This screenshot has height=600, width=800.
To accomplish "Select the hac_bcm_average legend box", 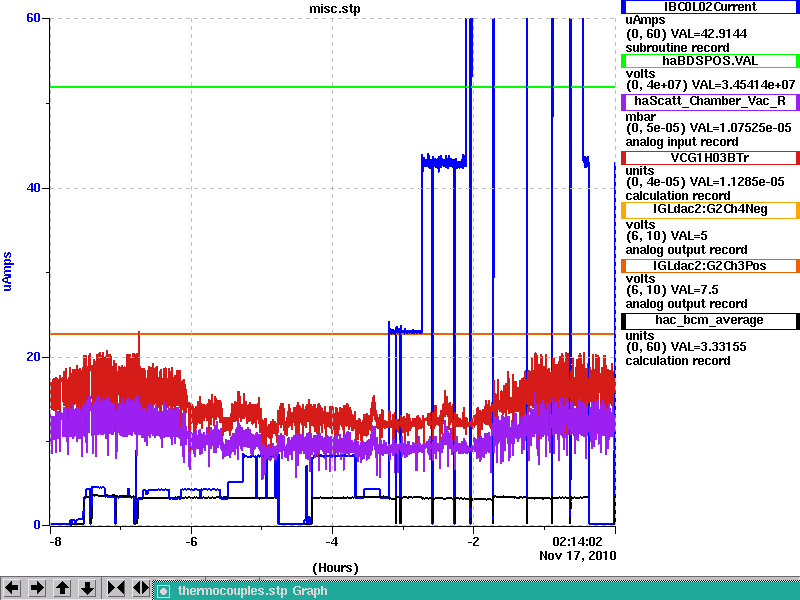I will 710,320.
